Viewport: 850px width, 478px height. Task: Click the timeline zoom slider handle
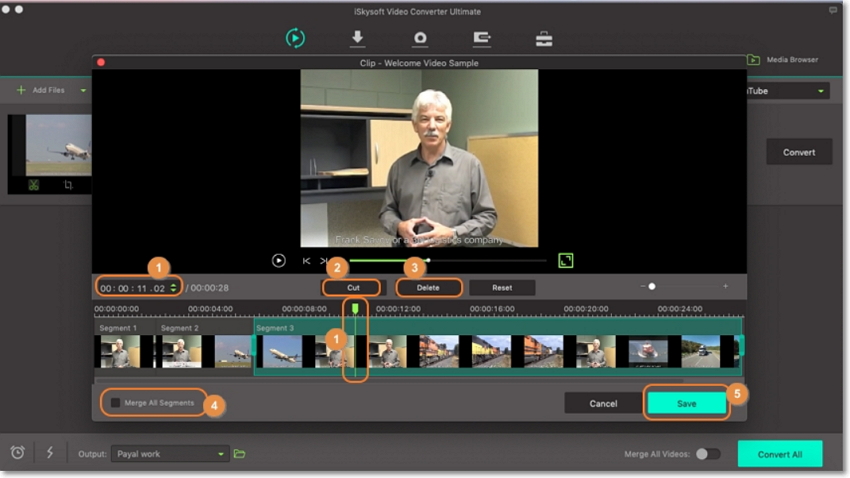coord(652,287)
